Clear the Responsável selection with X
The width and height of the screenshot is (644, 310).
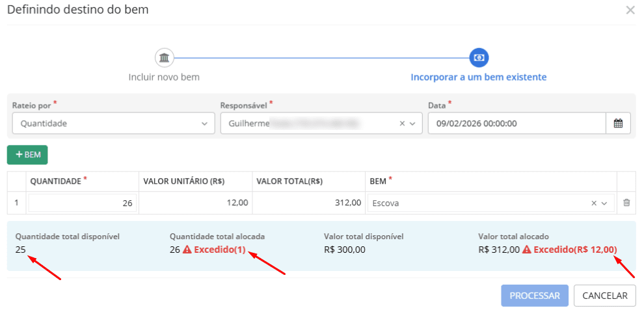402,123
